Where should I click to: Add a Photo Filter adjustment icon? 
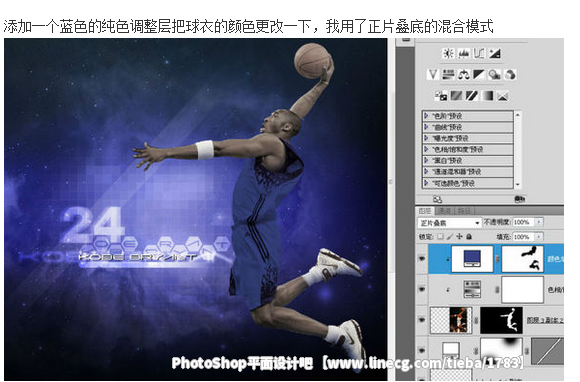494,75
